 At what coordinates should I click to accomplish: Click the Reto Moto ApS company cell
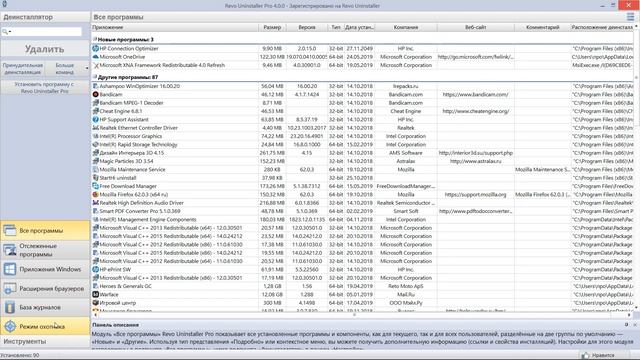click(x=406, y=286)
